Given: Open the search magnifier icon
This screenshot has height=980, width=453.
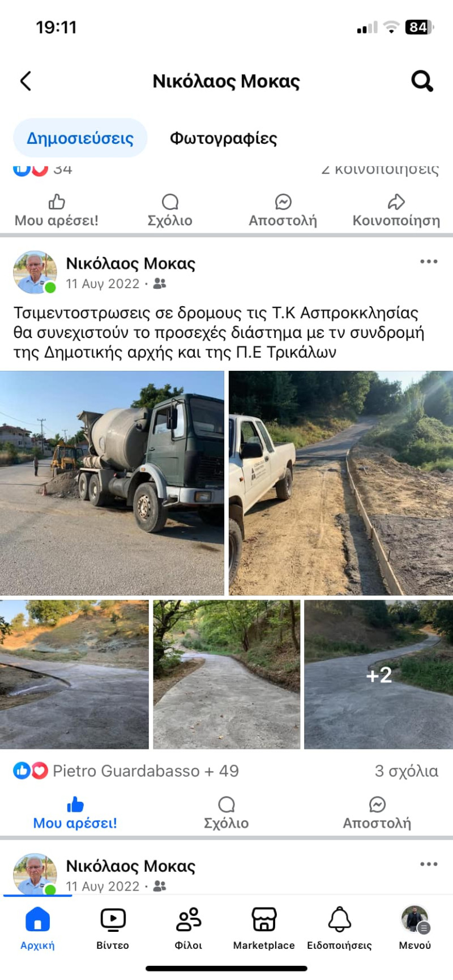Looking at the screenshot, I should [422, 81].
